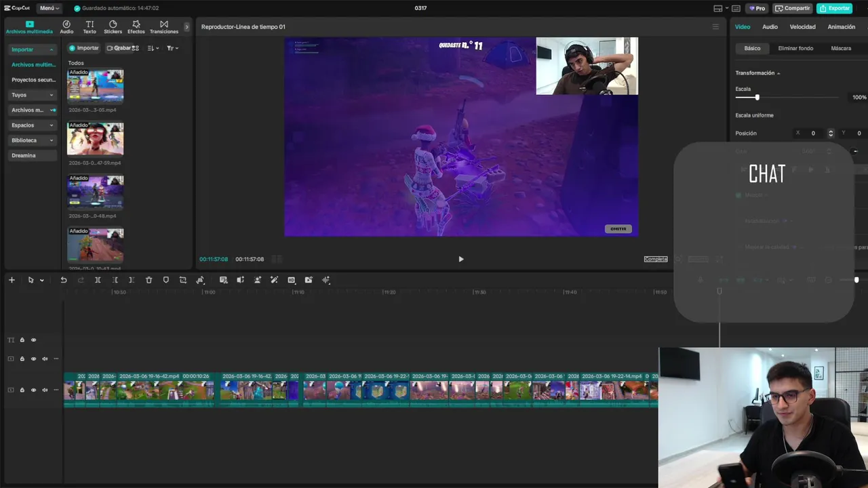This screenshot has width=868, height=488.
Task: Open the Texto tab
Action: click(x=90, y=27)
